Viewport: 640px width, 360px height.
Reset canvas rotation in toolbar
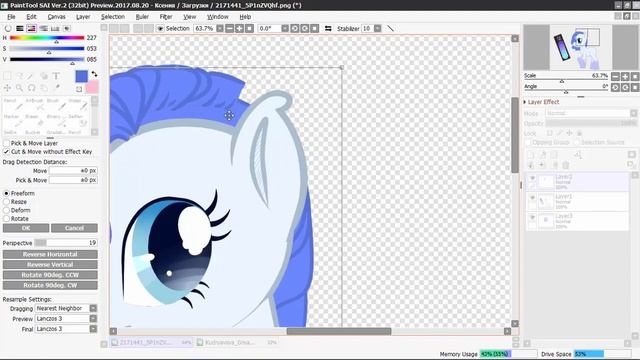[x=314, y=28]
